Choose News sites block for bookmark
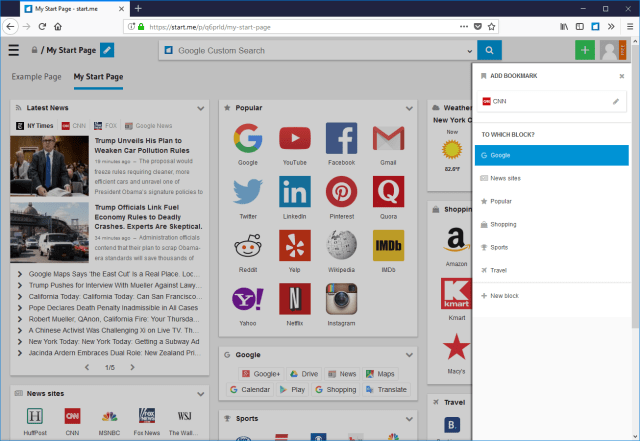The height and width of the screenshot is (441, 640). point(551,178)
